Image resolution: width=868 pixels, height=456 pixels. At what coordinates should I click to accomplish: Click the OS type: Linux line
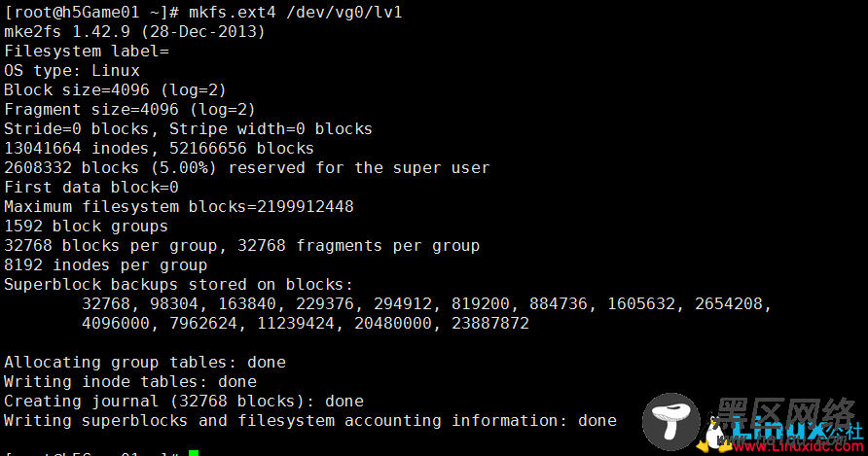(72, 71)
